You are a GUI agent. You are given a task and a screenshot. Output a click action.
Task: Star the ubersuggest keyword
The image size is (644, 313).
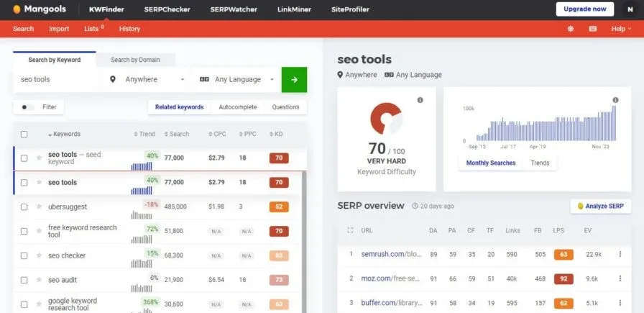(x=39, y=207)
